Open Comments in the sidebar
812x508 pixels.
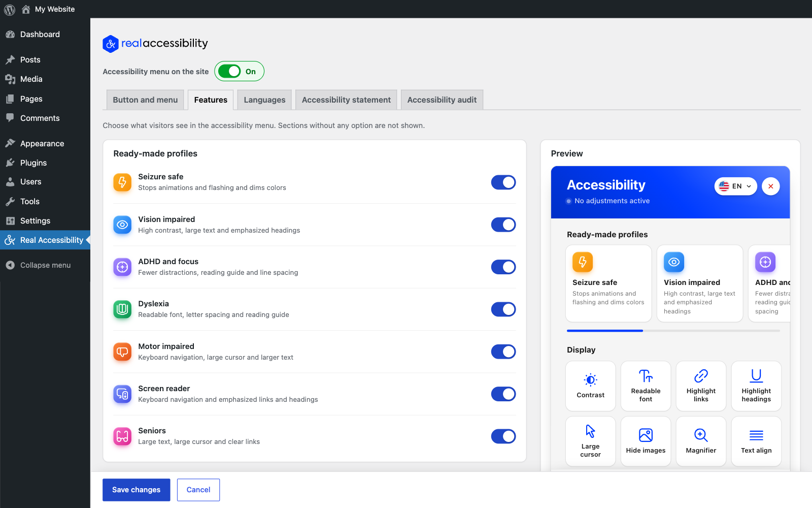pyautogui.click(x=45, y=118)
